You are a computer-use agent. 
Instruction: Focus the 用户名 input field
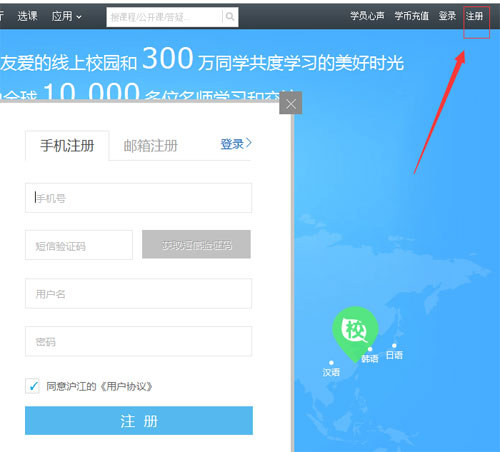coord(138,294)
